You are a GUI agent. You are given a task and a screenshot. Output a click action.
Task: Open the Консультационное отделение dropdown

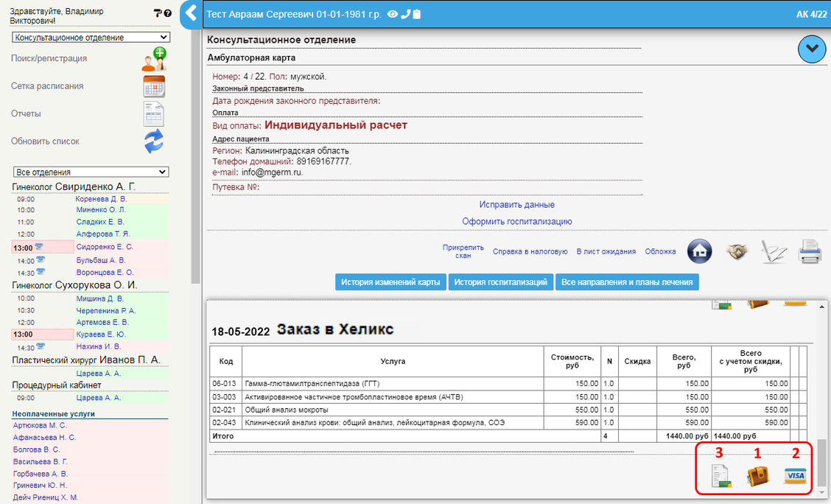point(91,37)
